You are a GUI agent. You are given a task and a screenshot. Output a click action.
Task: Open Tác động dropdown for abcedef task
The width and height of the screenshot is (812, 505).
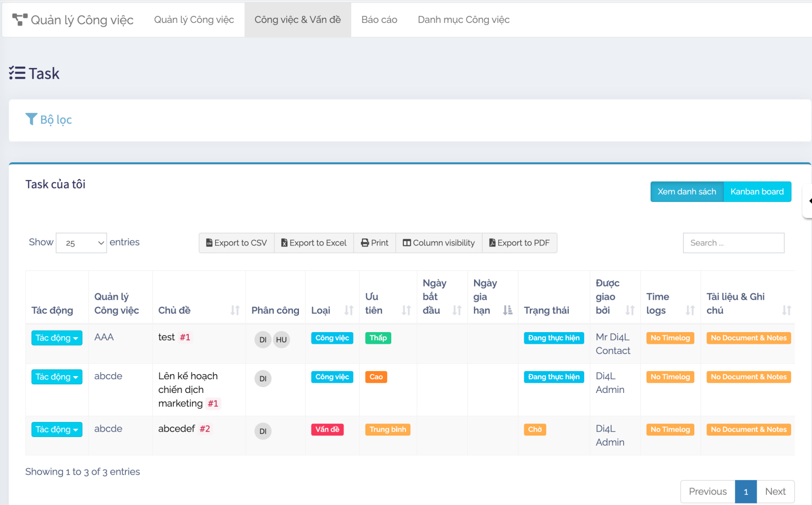tap(56, 429)
